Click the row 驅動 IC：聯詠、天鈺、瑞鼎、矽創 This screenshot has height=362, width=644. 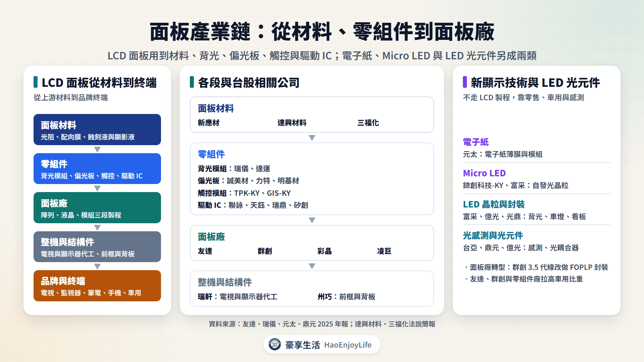[253, 205]
